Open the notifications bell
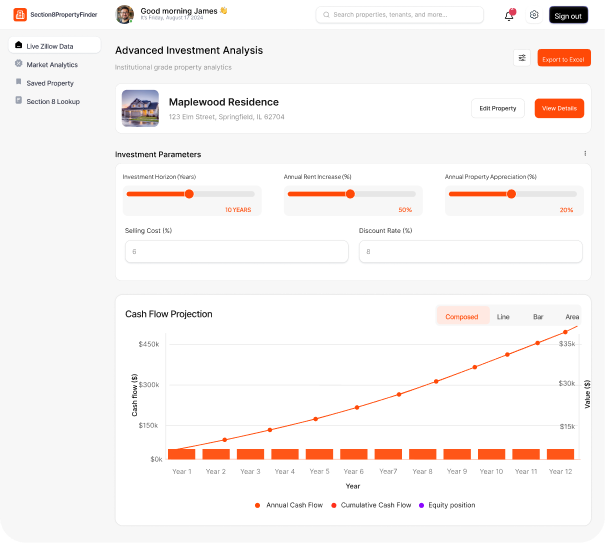 [509, 15]
